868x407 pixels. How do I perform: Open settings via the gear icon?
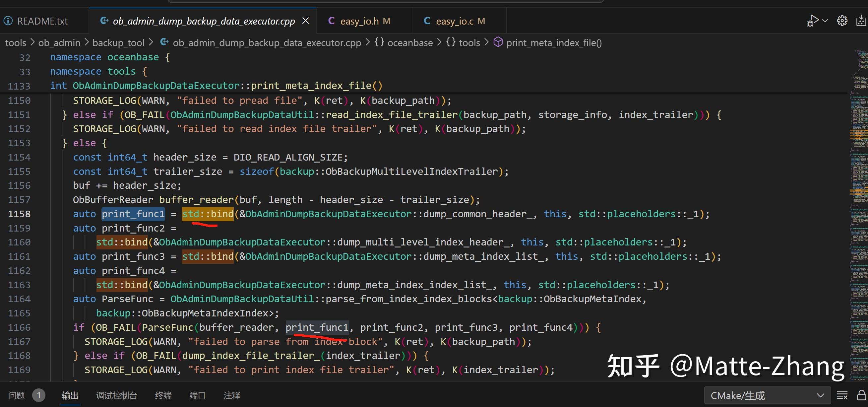pos(842,21)
